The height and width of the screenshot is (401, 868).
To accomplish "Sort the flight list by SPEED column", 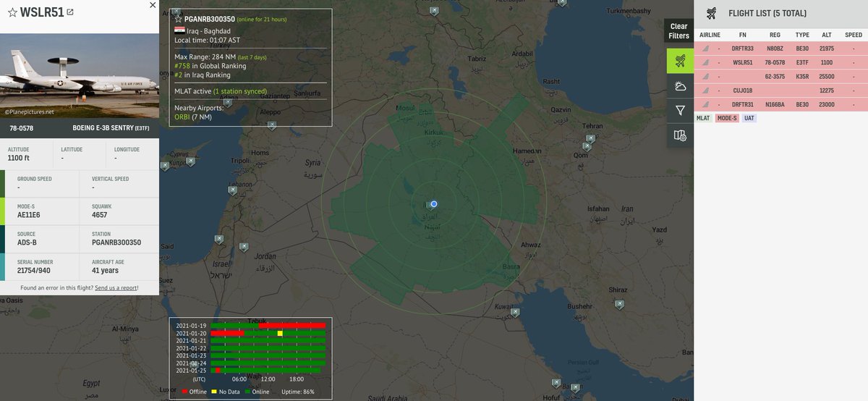I will 854,35.
